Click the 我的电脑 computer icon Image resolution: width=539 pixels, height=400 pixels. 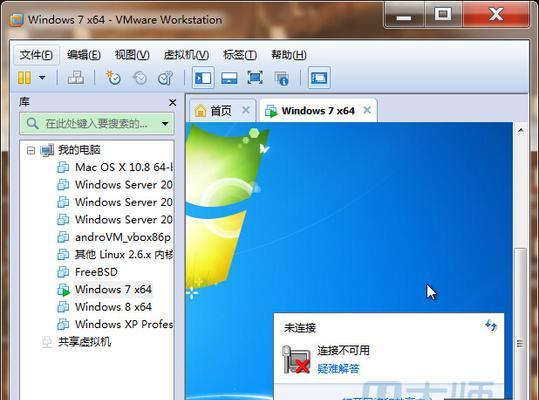pos(47,150)
